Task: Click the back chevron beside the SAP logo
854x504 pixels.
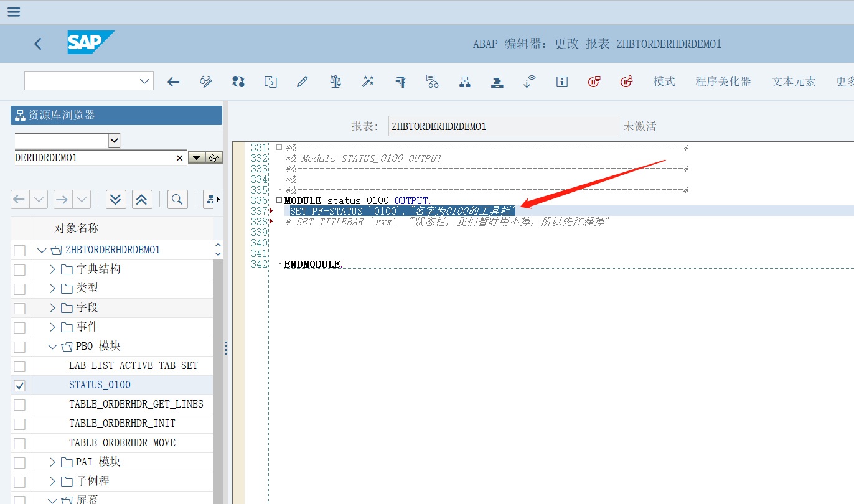Action: (x=37, y=44)
